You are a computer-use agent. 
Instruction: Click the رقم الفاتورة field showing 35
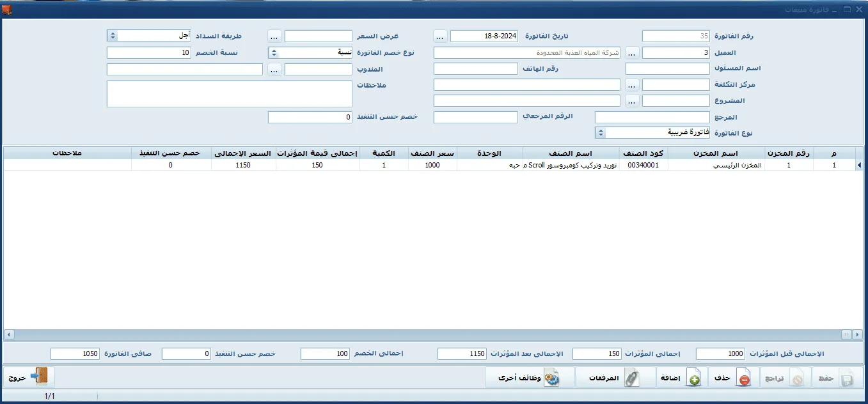click(676, 36)
